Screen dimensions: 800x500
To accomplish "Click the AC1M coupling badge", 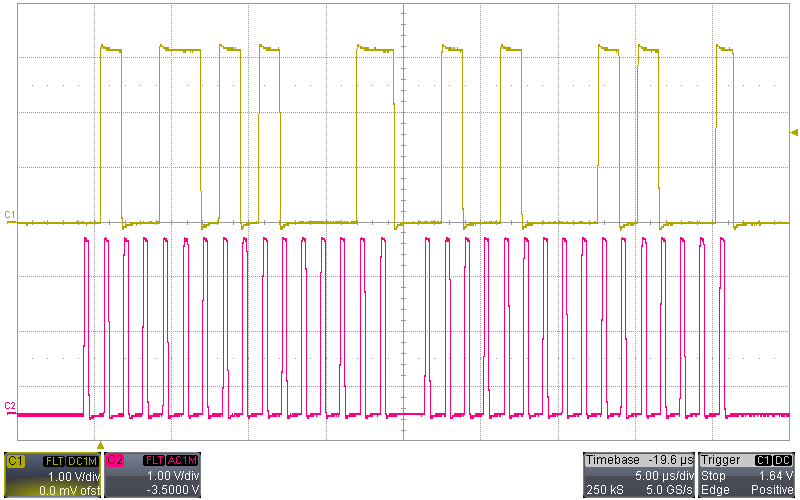I will (x=182, y=461).
